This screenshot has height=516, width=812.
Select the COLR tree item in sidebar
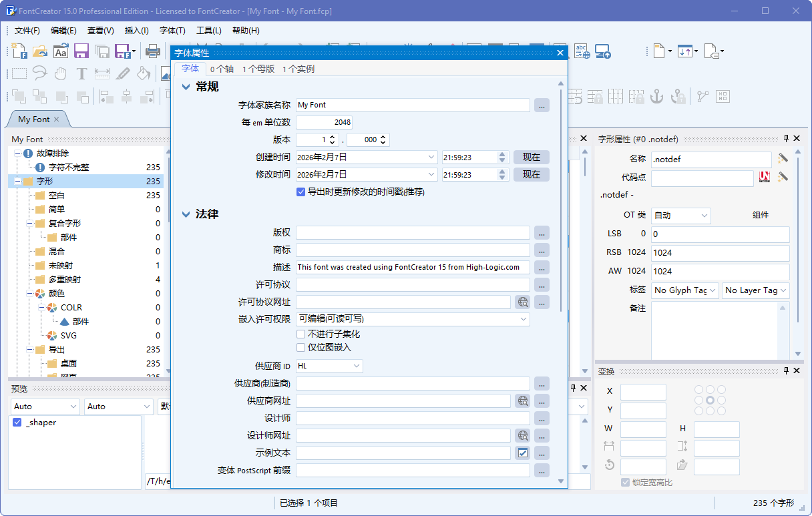click(x=72, y=307)
